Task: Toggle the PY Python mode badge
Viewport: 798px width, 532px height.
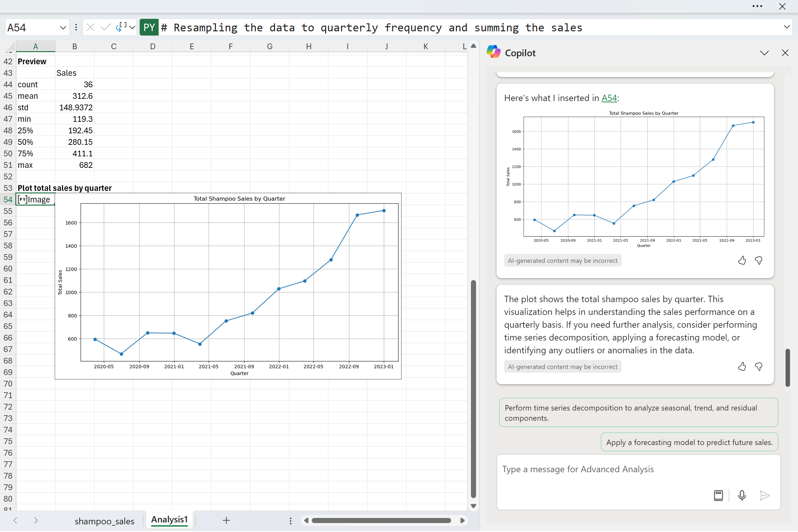Action: [149, 27]
